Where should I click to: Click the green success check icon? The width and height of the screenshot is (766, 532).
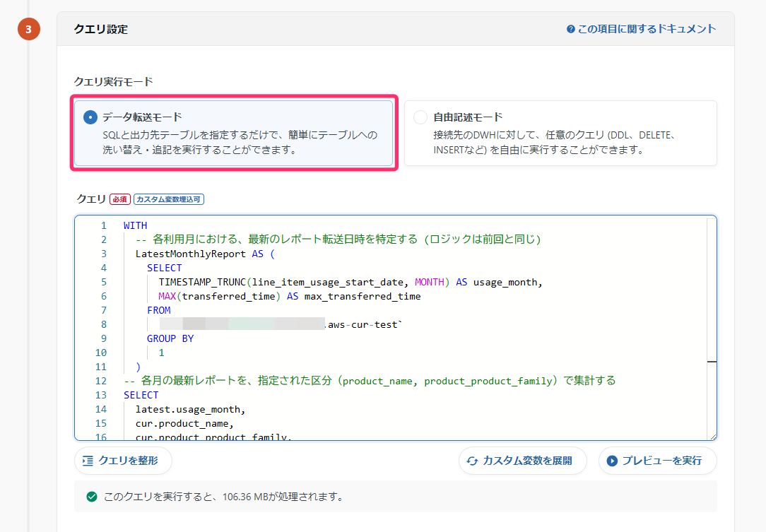(x=91, y=496)
